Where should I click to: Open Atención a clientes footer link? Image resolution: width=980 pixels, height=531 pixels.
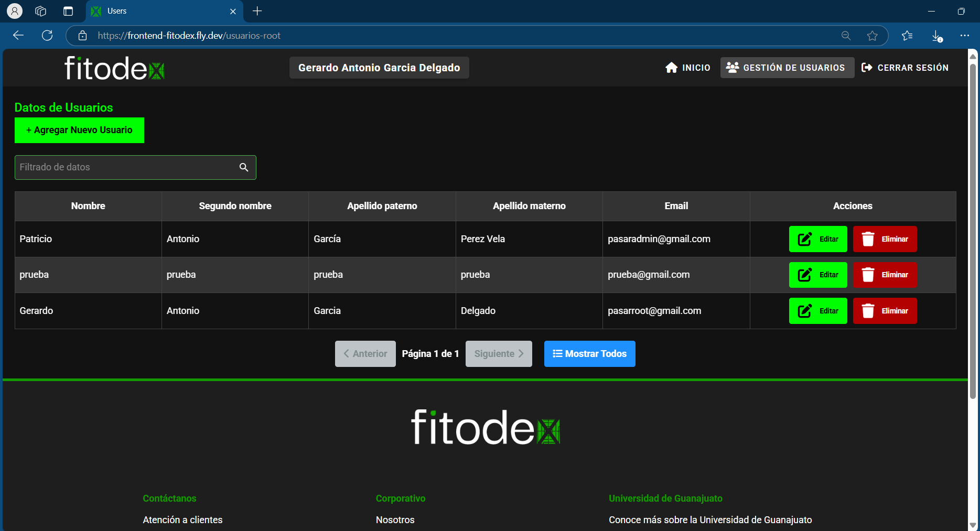click(182, 520)
